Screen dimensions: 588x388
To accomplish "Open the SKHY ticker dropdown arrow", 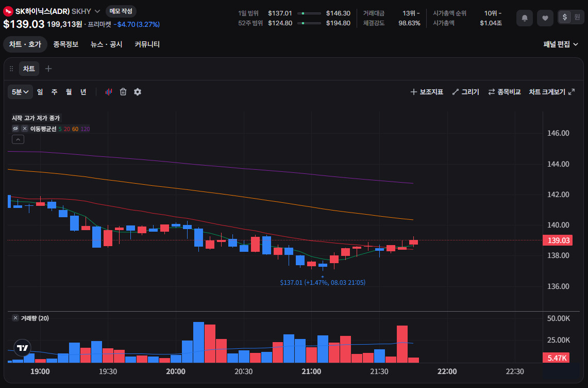I will (97, 11).
